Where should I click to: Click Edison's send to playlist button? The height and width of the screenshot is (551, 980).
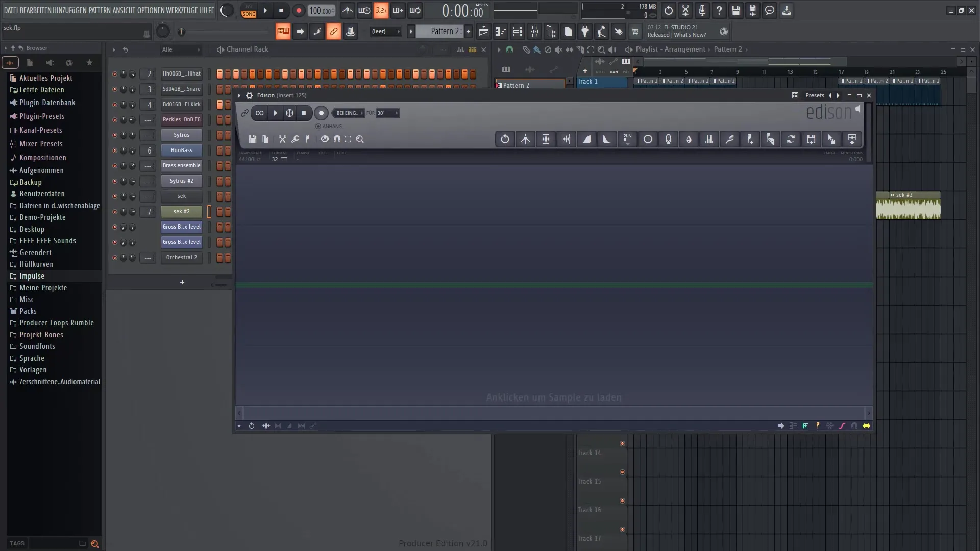coord(852,139)
